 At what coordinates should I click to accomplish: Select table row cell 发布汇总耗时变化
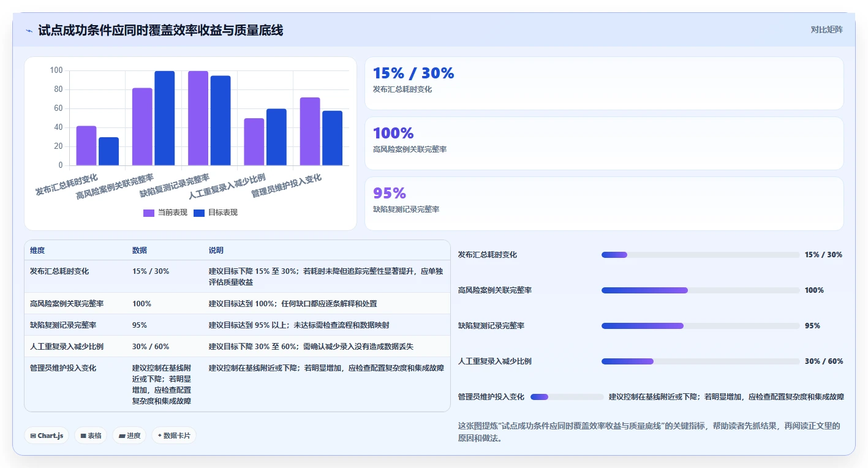pyautogui.click(x=59, y=271)
